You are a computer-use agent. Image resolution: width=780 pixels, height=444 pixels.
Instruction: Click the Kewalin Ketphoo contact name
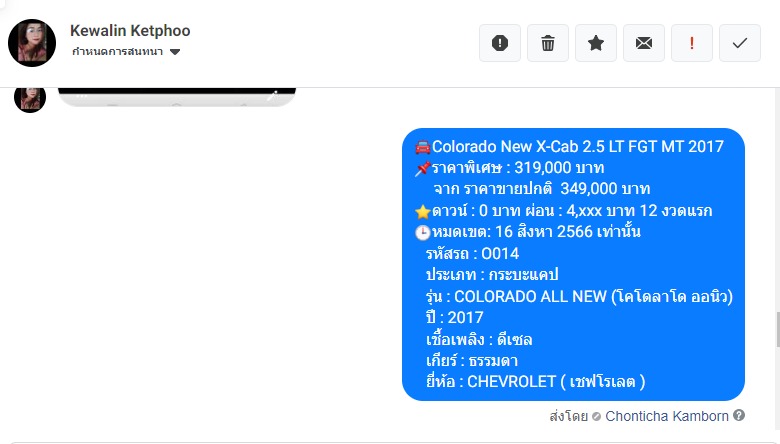click(x=130, y=31)
